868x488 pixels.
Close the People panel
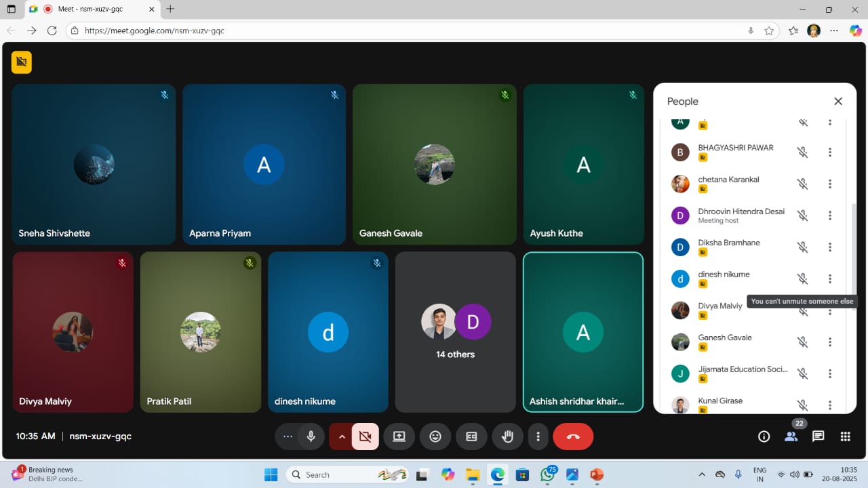838,101
